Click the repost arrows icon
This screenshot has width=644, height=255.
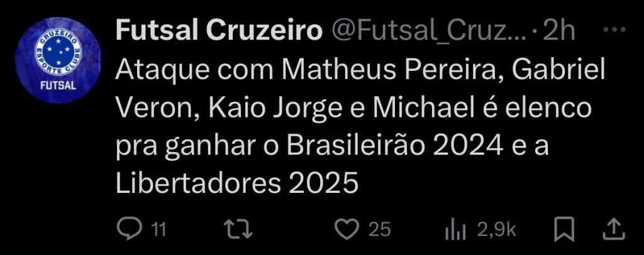(241, 229)
